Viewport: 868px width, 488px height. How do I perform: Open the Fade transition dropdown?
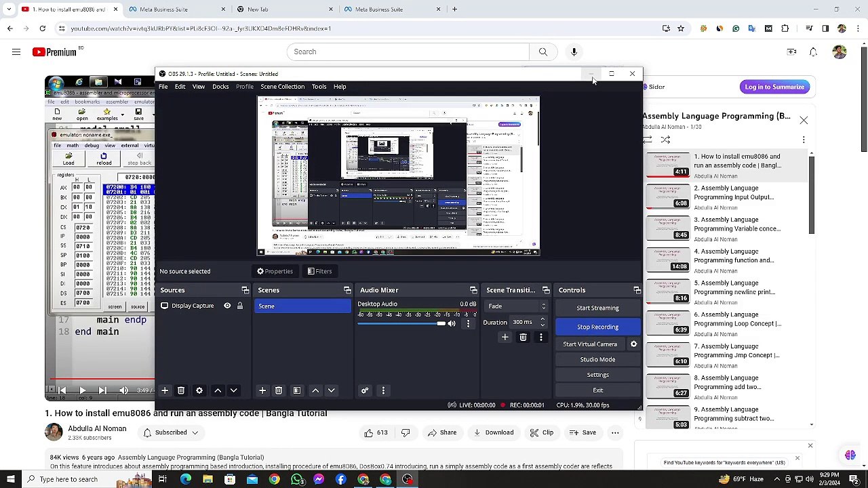pos(516,306)
